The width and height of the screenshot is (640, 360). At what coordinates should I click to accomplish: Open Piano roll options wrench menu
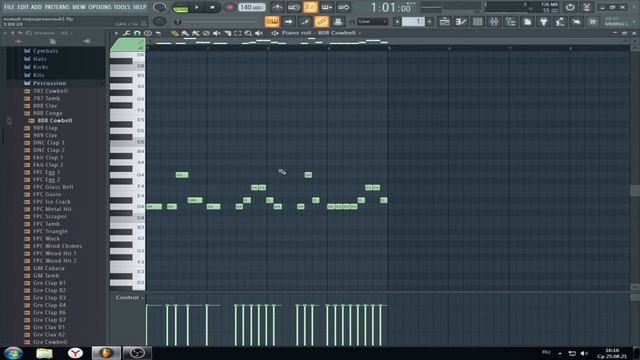pos(127,33)
